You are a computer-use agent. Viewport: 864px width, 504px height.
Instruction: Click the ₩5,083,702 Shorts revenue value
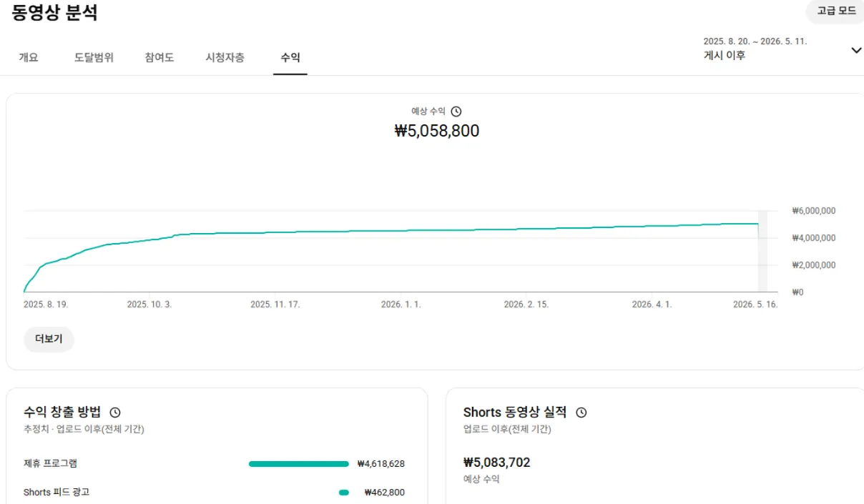(497, 463)
